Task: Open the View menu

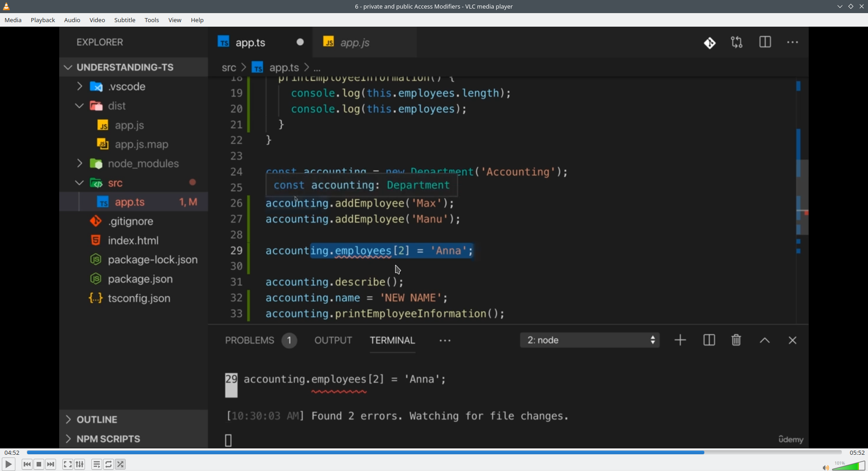Action: 175,20
